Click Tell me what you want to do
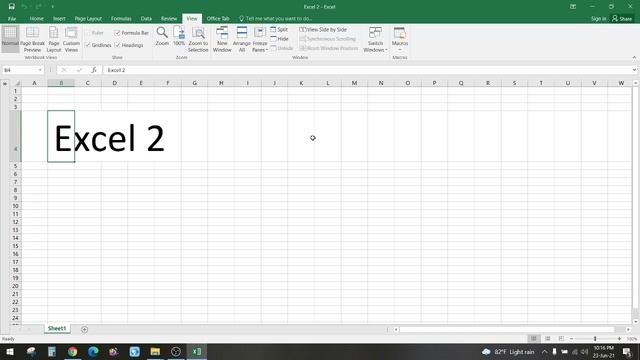The image size is (640, 360). [x=276, y=18]
